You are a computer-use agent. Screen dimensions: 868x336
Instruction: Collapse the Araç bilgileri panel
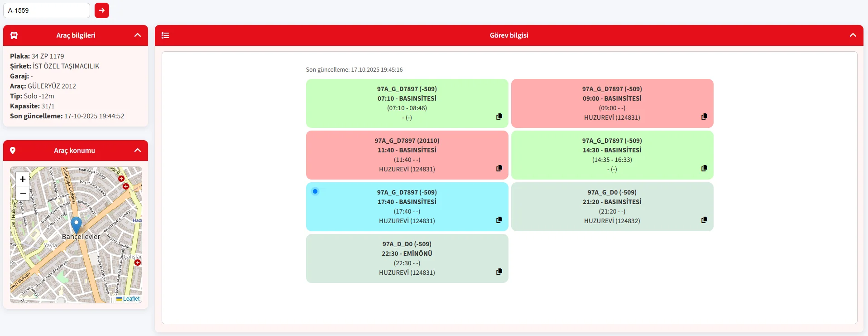[x=138, y=35]
